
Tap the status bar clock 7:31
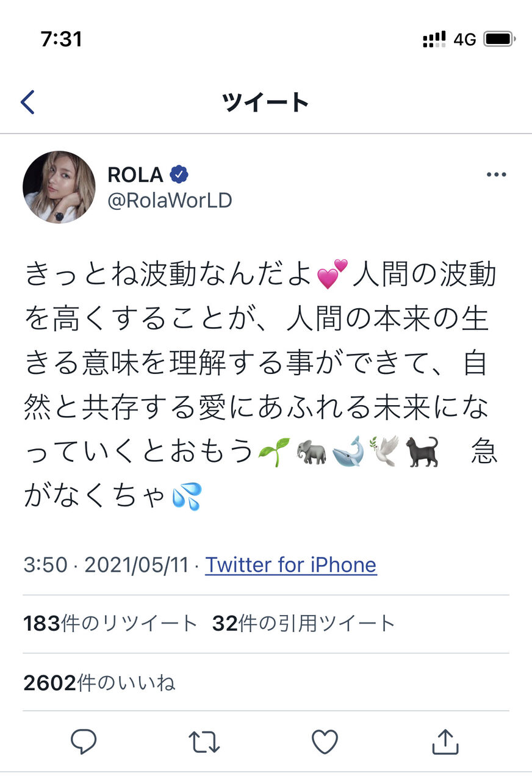click(61, 40)
